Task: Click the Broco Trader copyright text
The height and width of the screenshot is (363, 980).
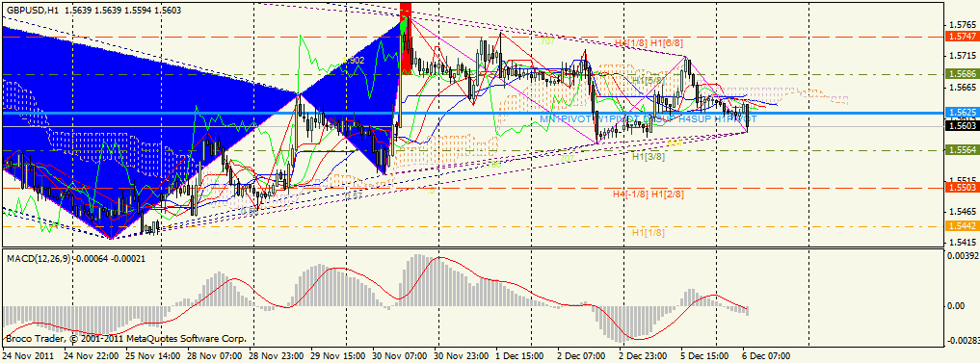Action: (x=125, y=339)
